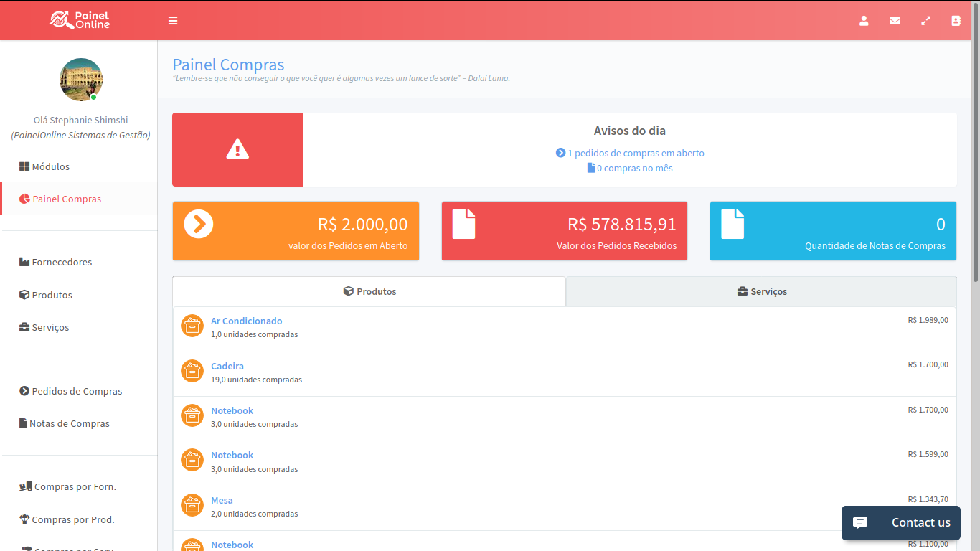
Task: Toggle fullscreen with the expand arrows icon
Action: [x=925, y=21]
